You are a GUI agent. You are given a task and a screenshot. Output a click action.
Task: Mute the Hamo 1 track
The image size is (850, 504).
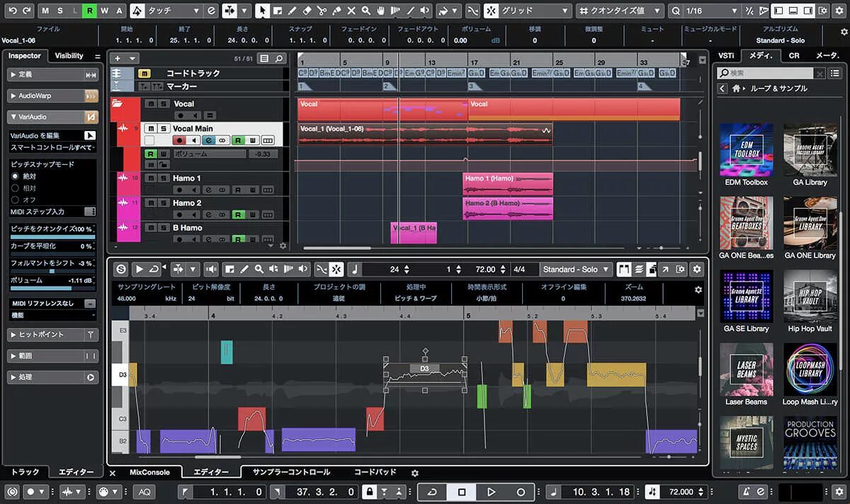(x=150, y=178)
